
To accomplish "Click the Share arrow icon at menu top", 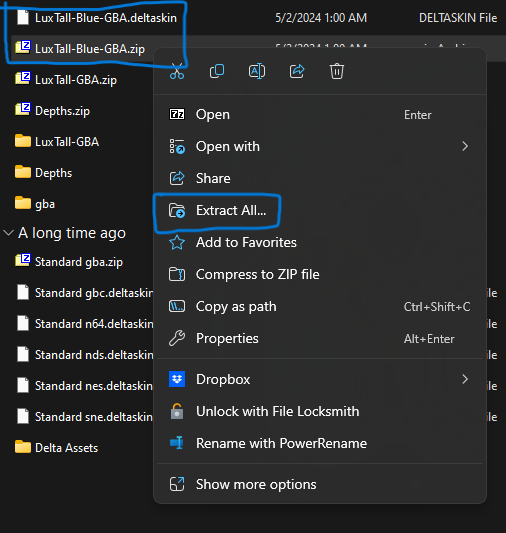I will (x=297, y=71).
